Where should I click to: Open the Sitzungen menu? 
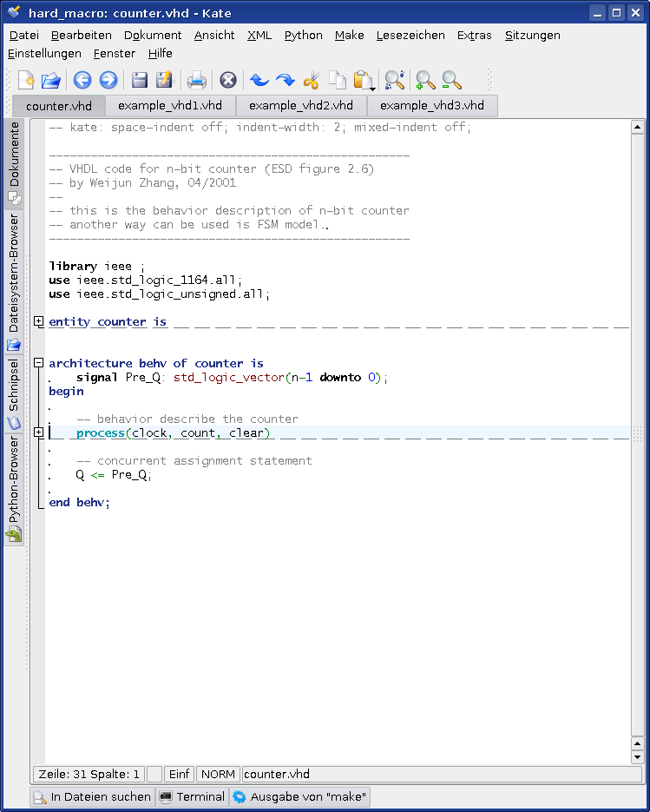tap(533, 36)
